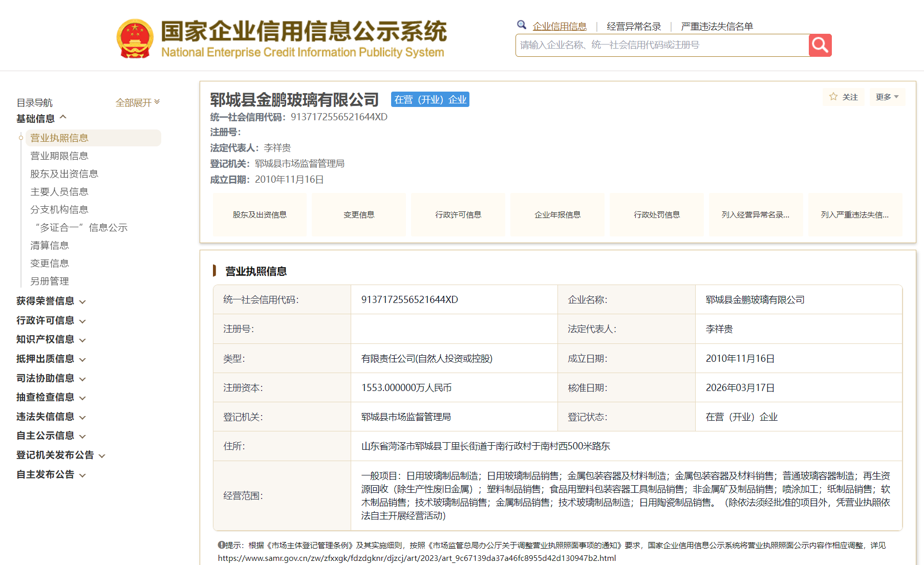The image size is (924, 565).
Task: Click the small magnifier icon beside 企业信用信息
Action: click(x=522, y=25)
